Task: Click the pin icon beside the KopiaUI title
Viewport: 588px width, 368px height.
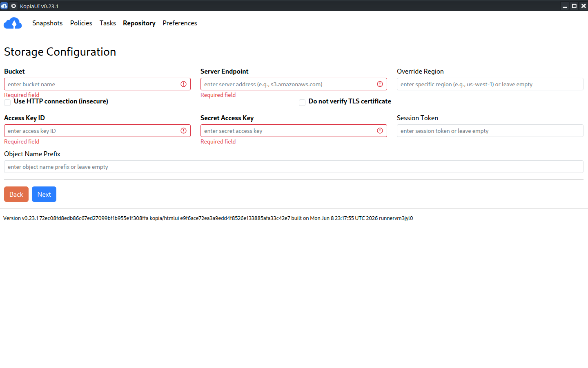Action: coord(13,6)
